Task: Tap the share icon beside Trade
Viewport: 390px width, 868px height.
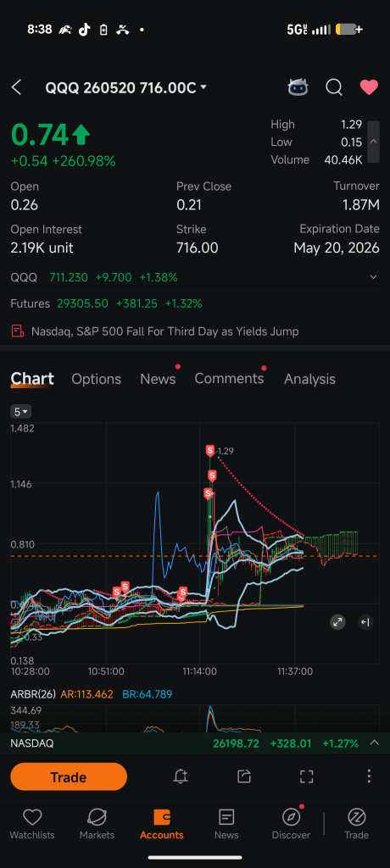Action: (244, 776)
